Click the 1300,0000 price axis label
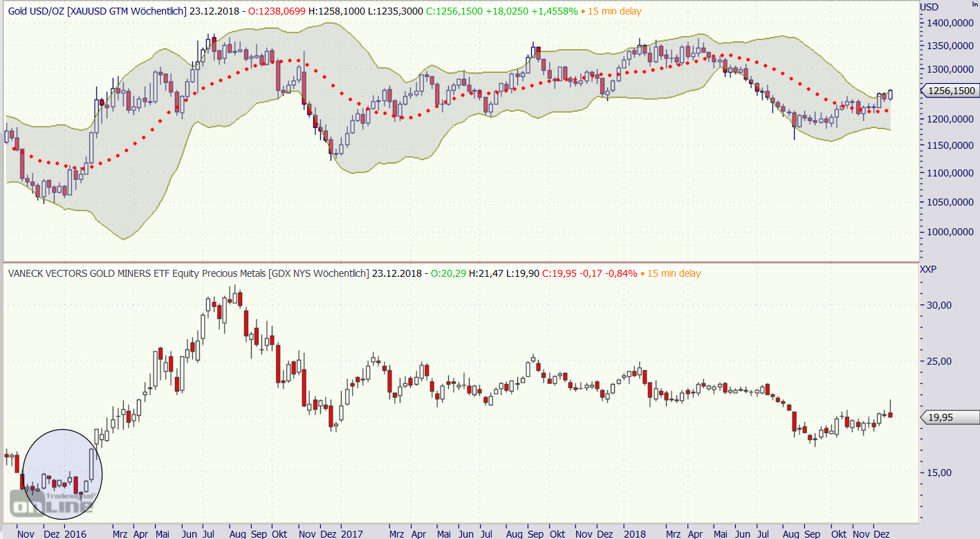The height and width of the screenshot is (539, 980). [x=951, y=69]
